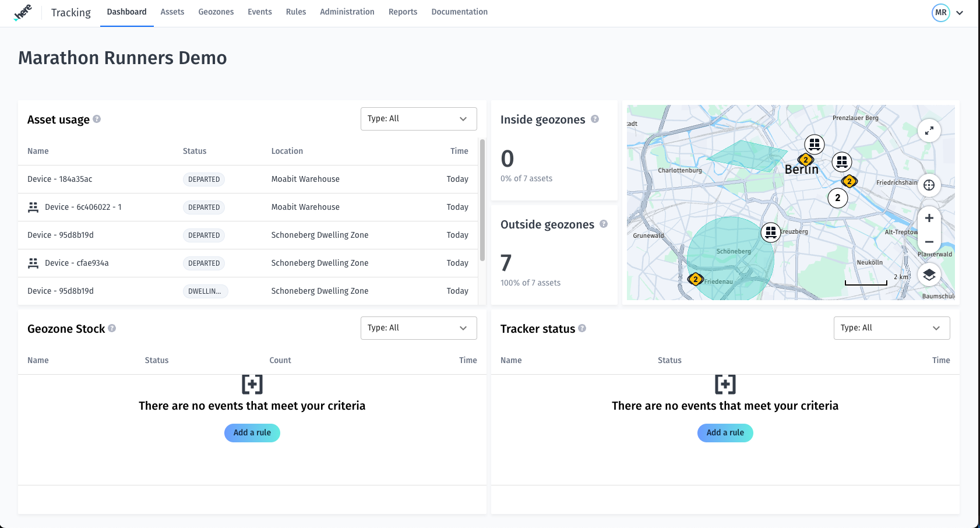Select the clustered marker labeled 2 on map
Screen dimensions: 980x528
click(838, 198)
